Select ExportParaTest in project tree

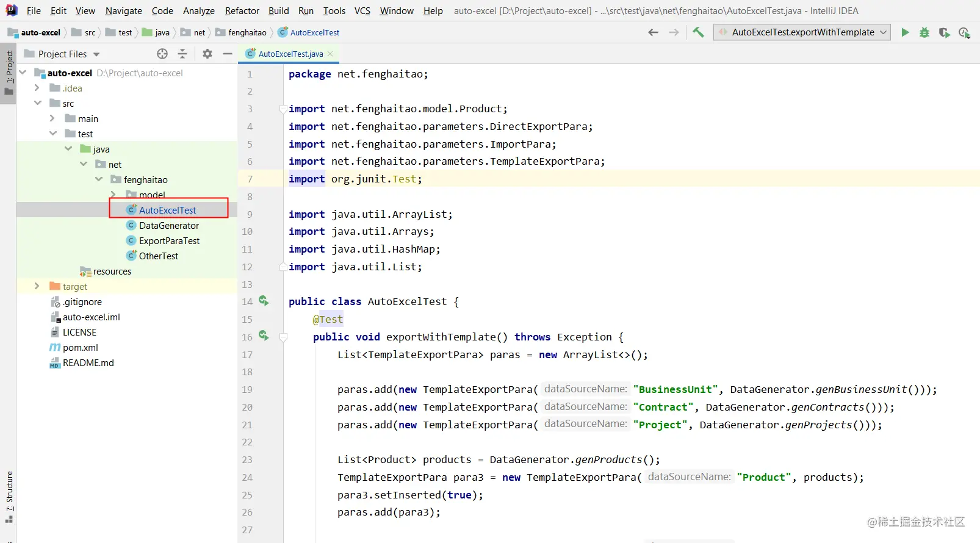[x=169, y=240]
